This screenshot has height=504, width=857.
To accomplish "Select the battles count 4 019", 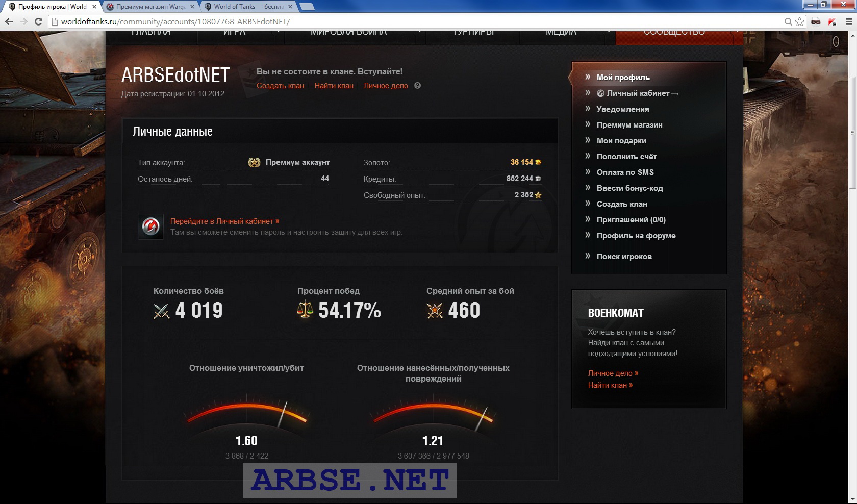I will [199, 310].
